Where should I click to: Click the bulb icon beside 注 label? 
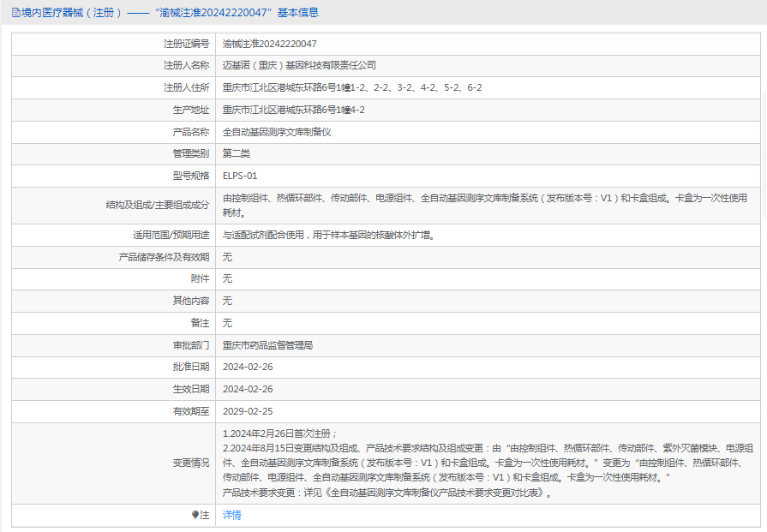click(x=195, y=515)
